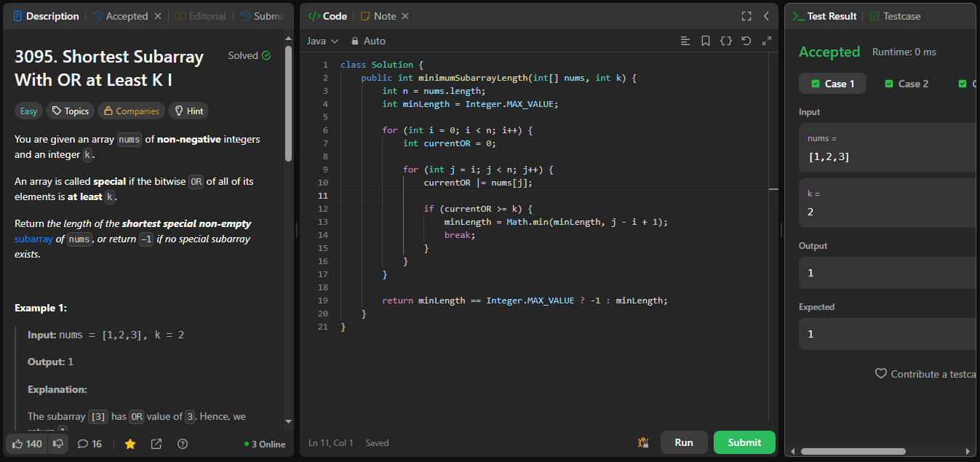Expand the Topics tag
The image size is (980, 462).
click(70, 111)
